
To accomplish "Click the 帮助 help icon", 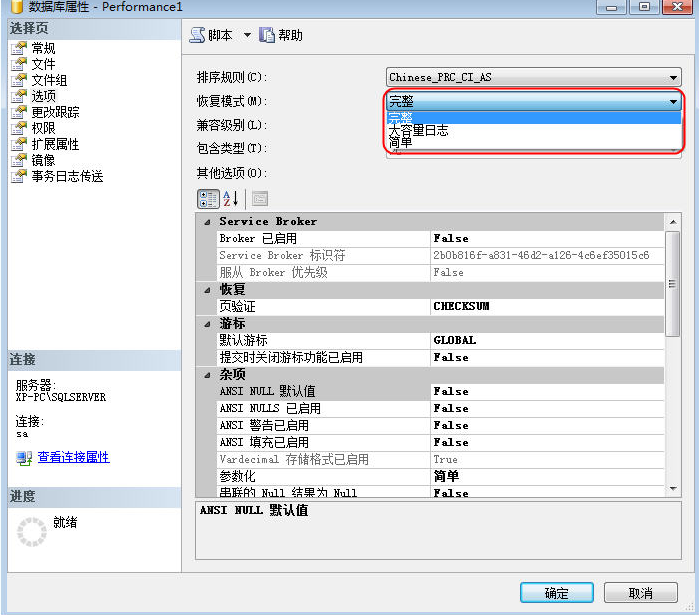I will 267,35.
